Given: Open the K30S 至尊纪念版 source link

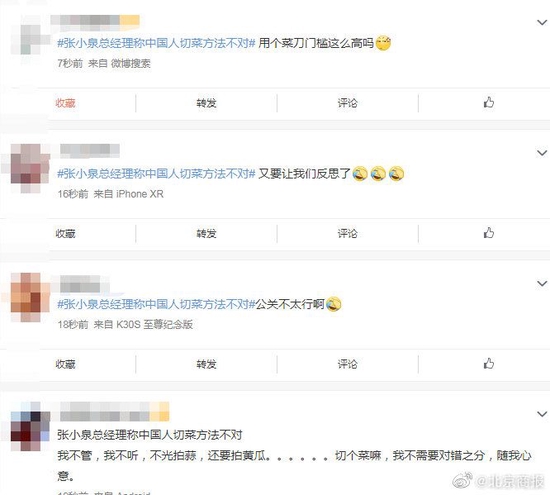Looking at the screenshot, I should (x=154, y=325).
